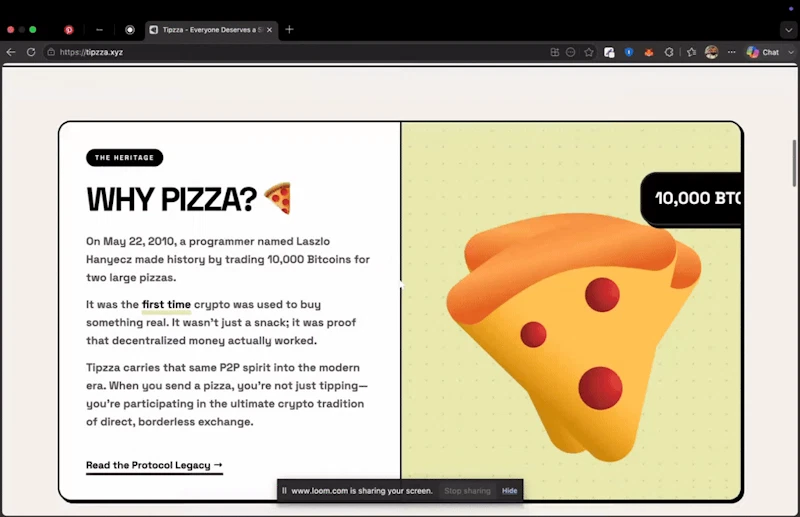Hide the Loom sharing notification
The height and width of the screenshot is (517, 800).
coord(509,491)
